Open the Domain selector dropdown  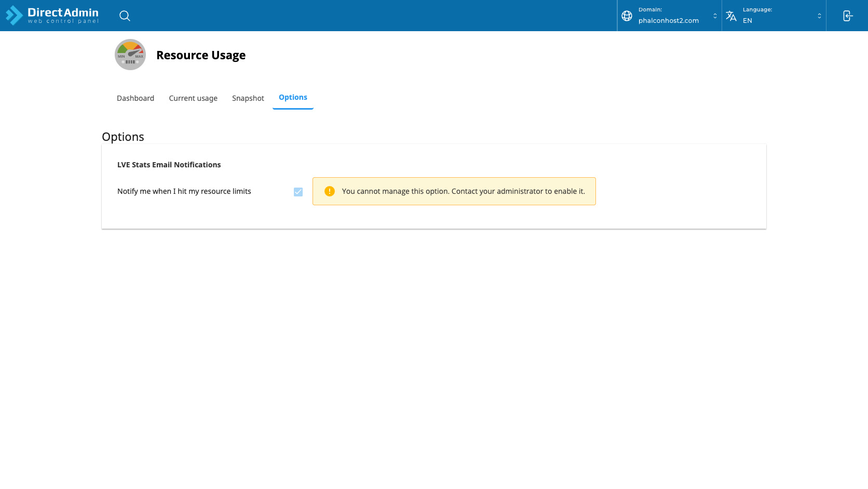pos(669,16)
